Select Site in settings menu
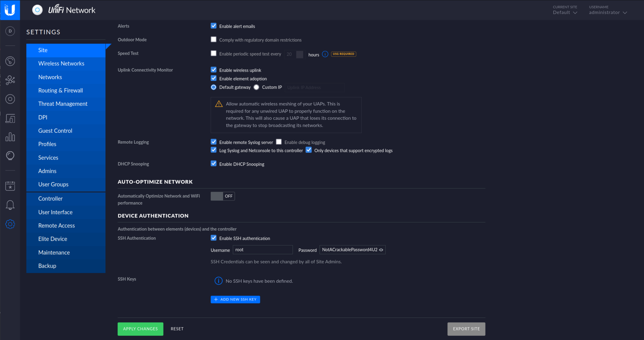Viewport: 644px width, 340px height. click(x=66, y=50)
